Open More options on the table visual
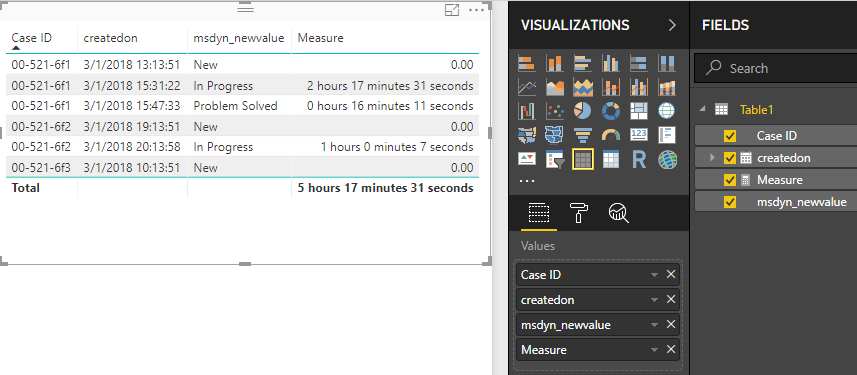This screenshot has width=857, height=375. coord(477,10)
